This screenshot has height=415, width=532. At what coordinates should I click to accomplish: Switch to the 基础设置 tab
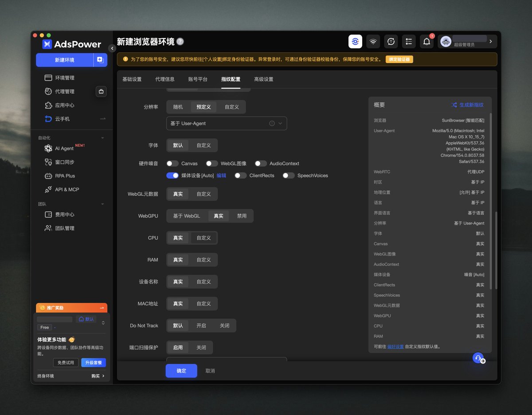132,79
